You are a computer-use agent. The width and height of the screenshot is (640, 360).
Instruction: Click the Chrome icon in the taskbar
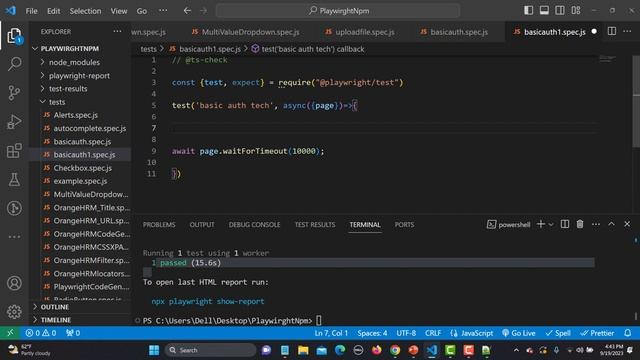395,350
